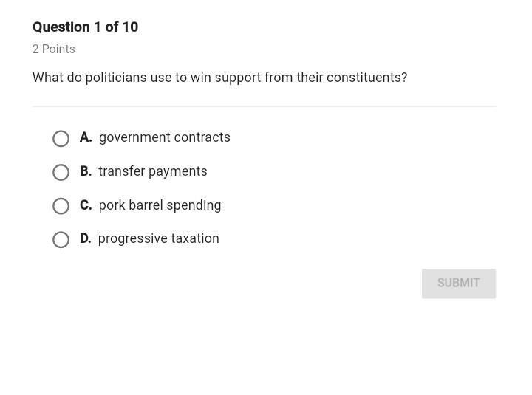Click the "pork barrel spending" answer text
Screen dimensions: 532x395
coord(160,205)
